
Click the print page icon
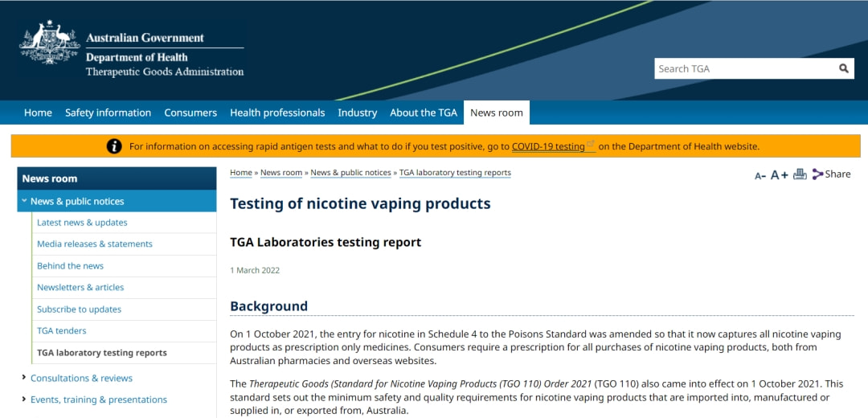pos(800,174)
